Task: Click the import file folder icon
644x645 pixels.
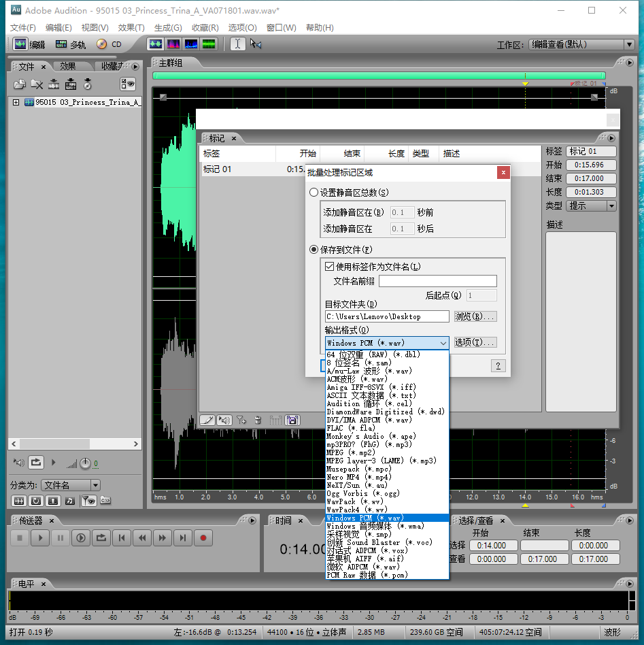Action: point(20,84)
